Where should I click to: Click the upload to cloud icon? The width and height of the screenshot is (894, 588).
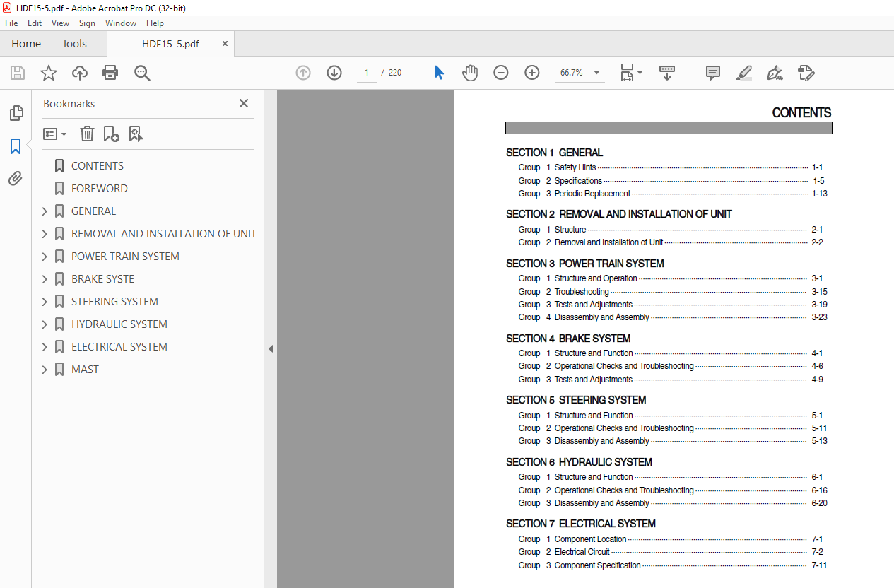tap(80, 73)
